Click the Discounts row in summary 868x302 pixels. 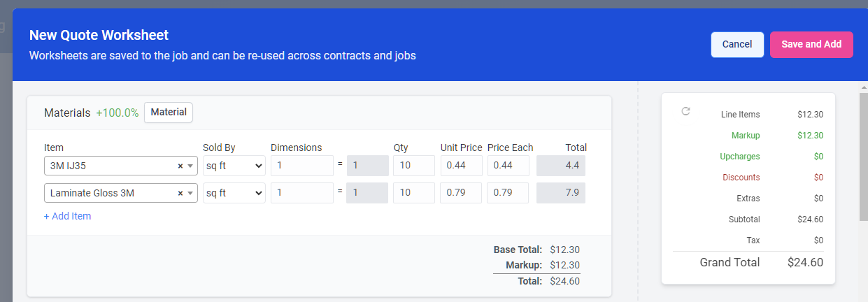(748, 178)
